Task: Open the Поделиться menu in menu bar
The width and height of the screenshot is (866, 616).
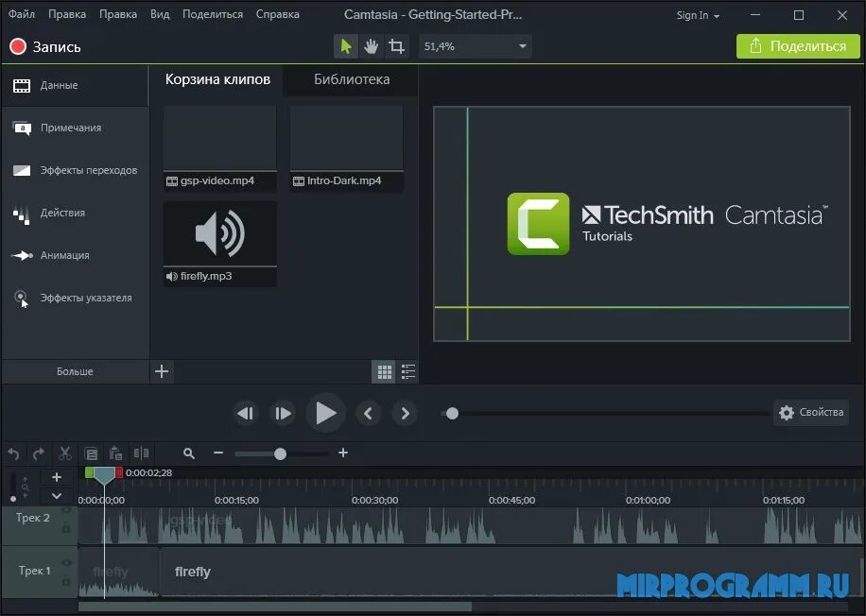Action: [213, 14]
